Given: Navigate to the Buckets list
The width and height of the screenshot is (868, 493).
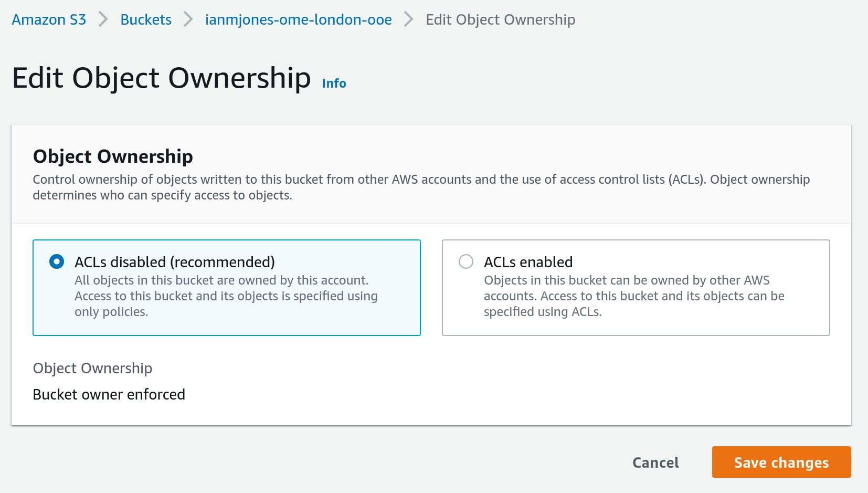Looking at the screenshot, I should (x=145, y=19).
